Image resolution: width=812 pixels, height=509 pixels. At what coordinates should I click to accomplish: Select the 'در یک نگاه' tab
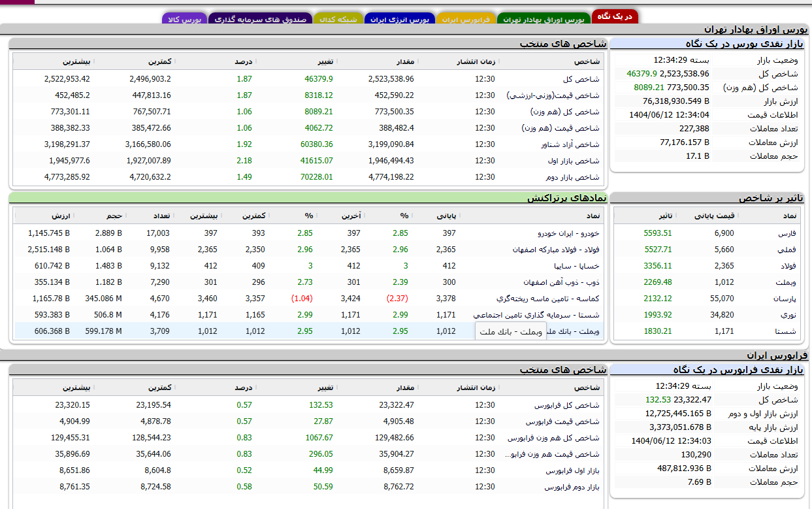pos(615,16)
